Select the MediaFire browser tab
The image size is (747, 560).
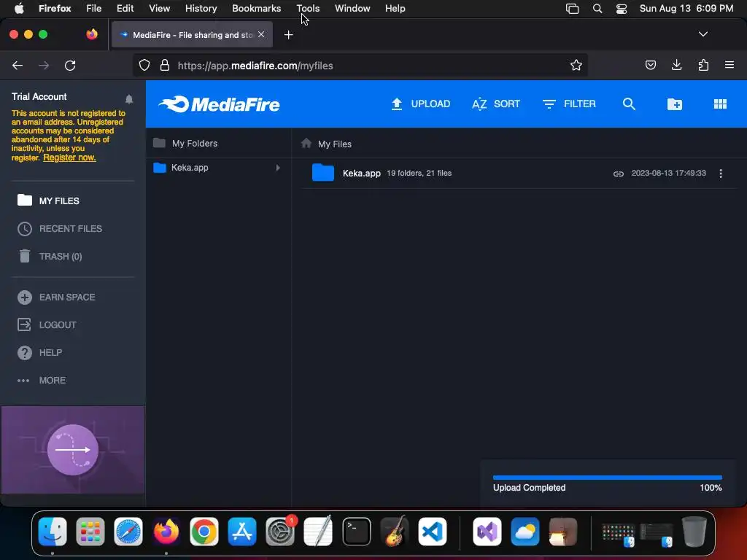click(192, 34)
